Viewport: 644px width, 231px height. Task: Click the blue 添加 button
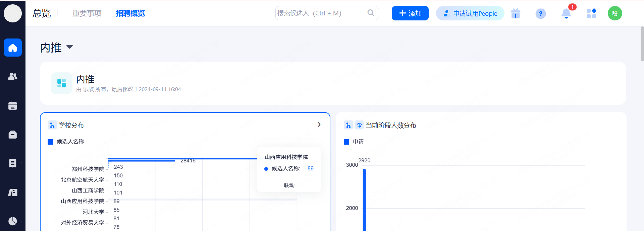(x=410, y=13)
